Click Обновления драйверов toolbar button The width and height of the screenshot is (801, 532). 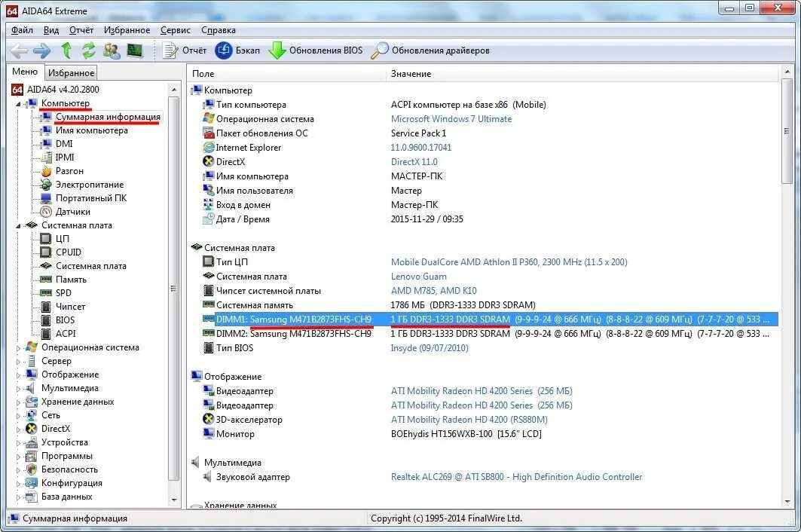(x=430, y=50)
